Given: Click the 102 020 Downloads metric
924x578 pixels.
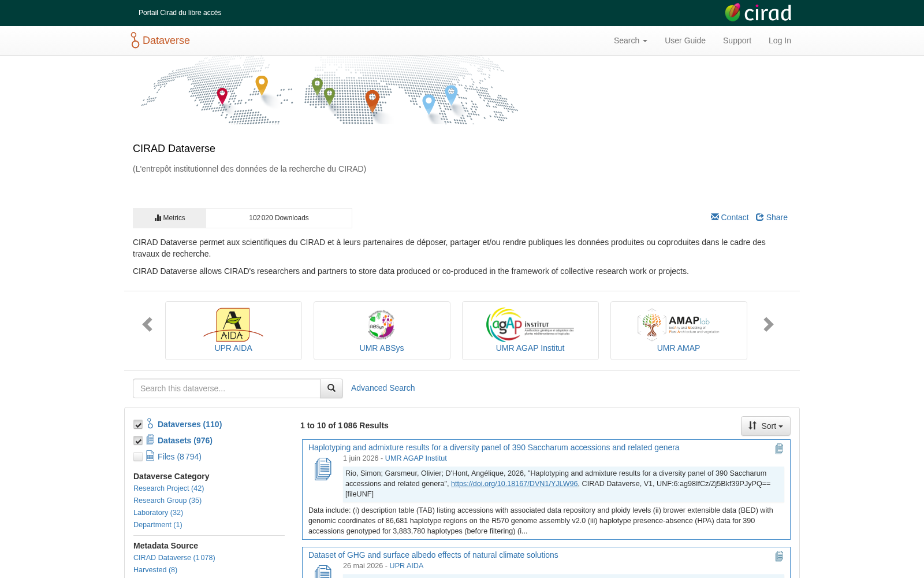Looking at the screenshot, I should [279, 218].
